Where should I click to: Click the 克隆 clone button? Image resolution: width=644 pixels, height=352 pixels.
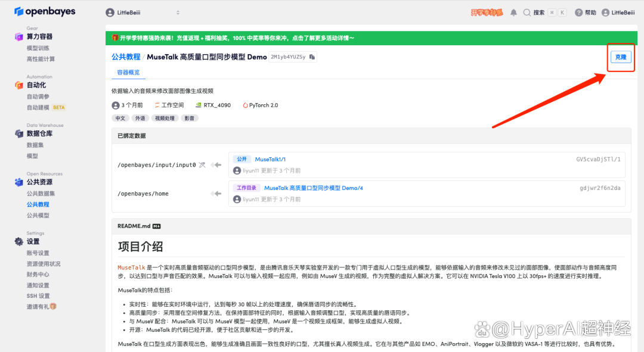621,57
